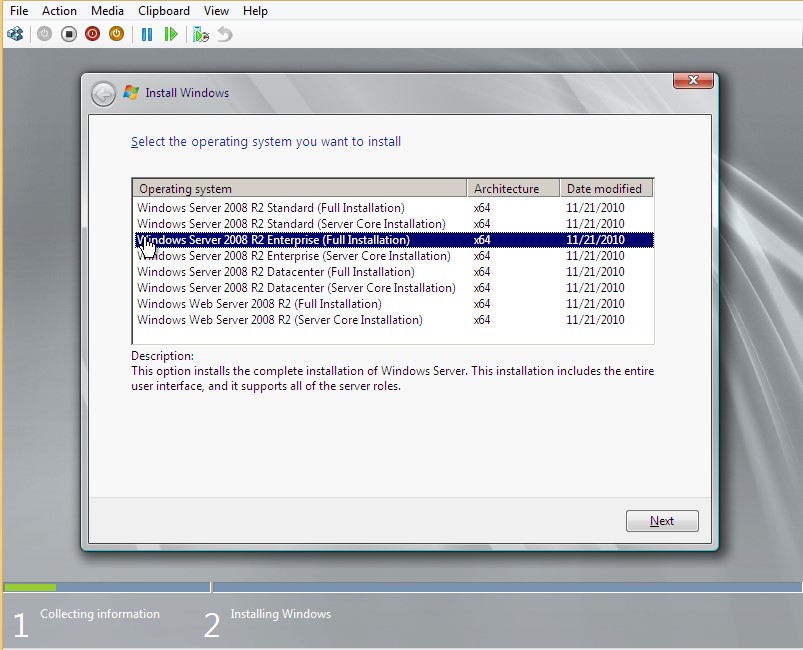Click the Next button
The image size is (803, 650).
(x=662, y=521)
